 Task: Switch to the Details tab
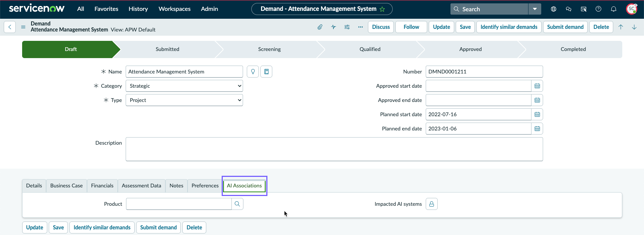[x=34, y=186]
